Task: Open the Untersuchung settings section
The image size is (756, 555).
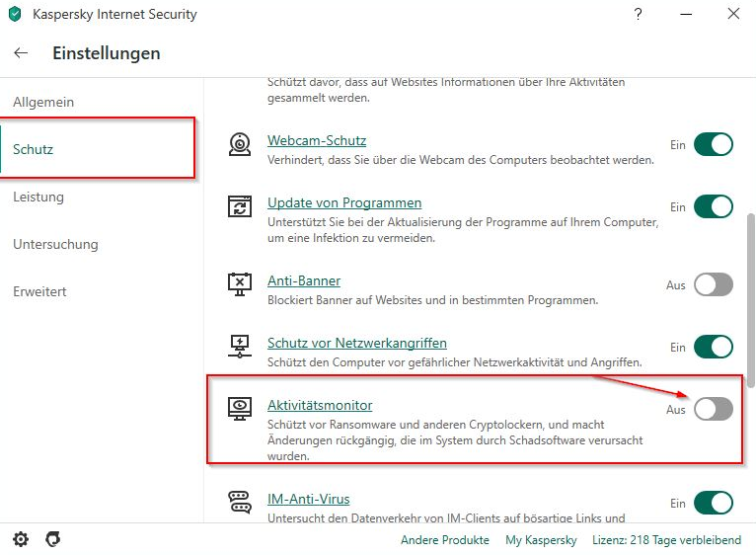Action: pyautogui.click(x=55, y=244)
